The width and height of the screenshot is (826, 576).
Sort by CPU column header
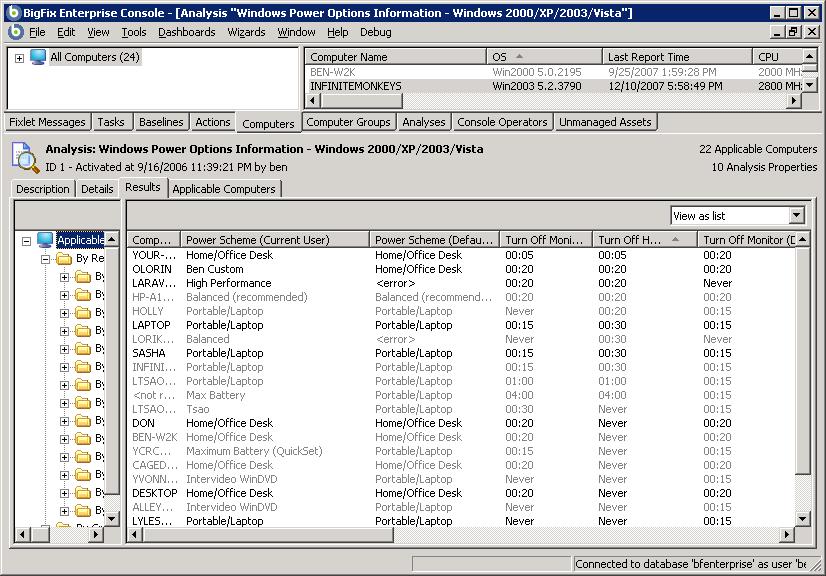point(778,57)
